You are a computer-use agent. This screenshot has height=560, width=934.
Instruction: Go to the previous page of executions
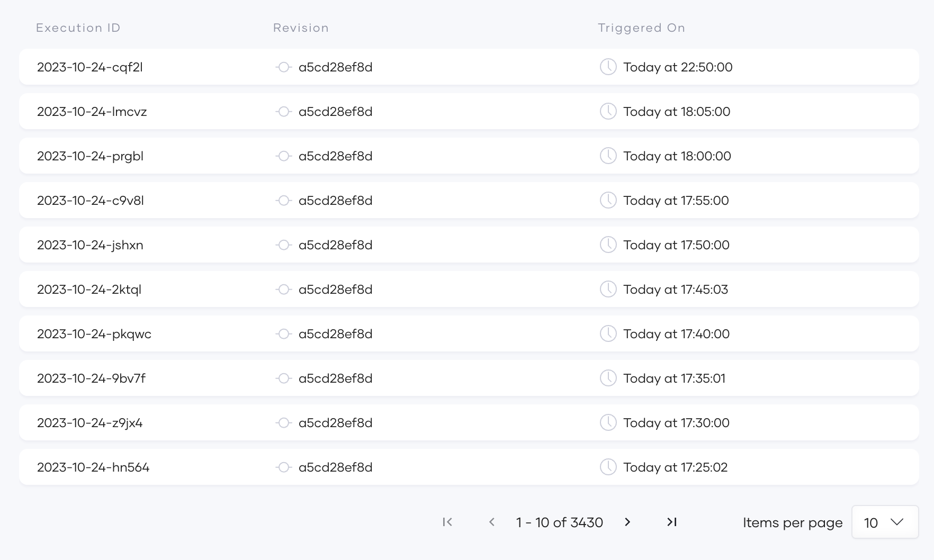pos(492,522)
